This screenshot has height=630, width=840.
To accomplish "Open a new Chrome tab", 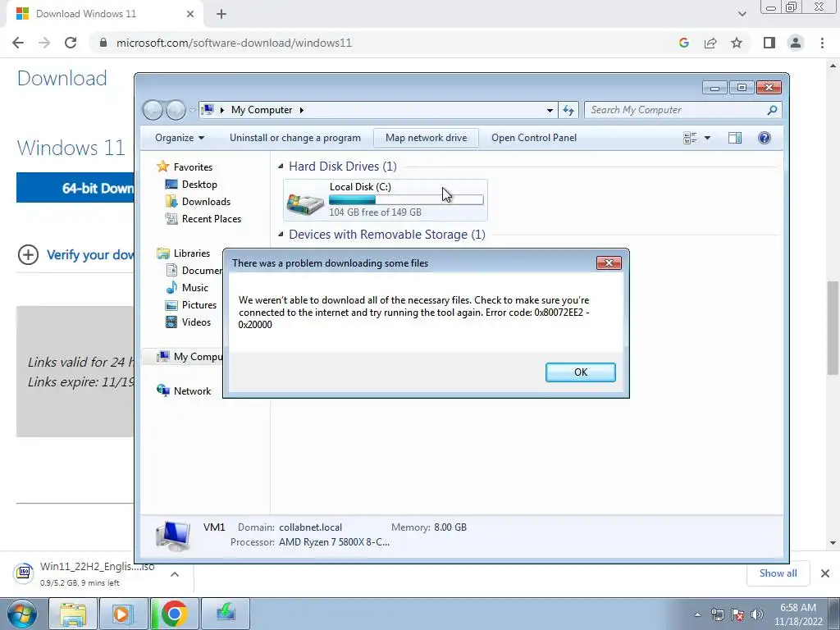I will (x=221, y=15).
